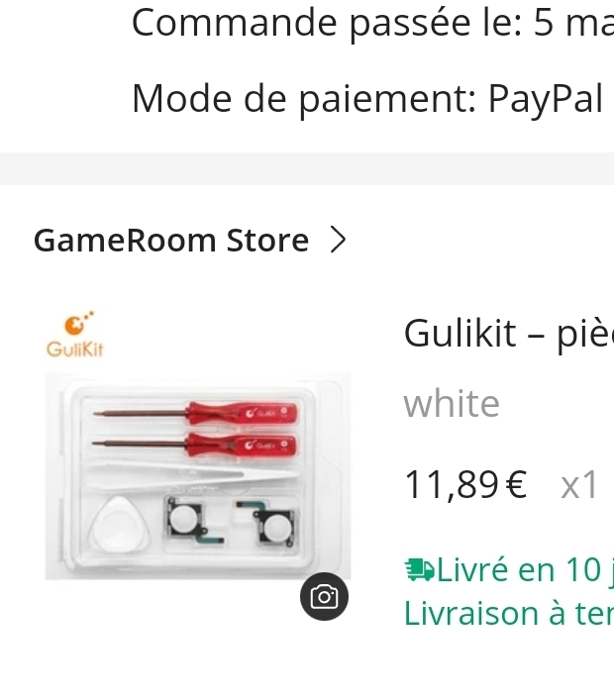This screenshot has height=700, width=614.
Task: Click the orange GuliKit logo
Action: (75, 335)
